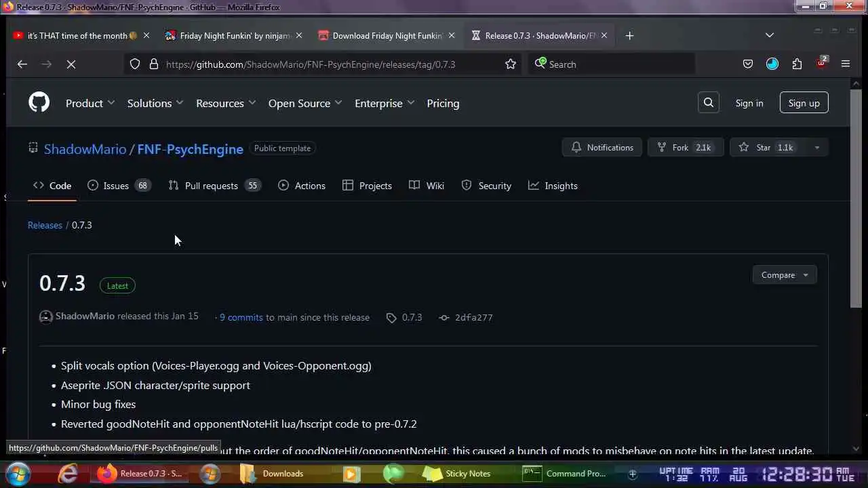Screen dimensions: 868x488
Task: Go to the Releases breadcrumb link
Action: click(x=45, y=225)
